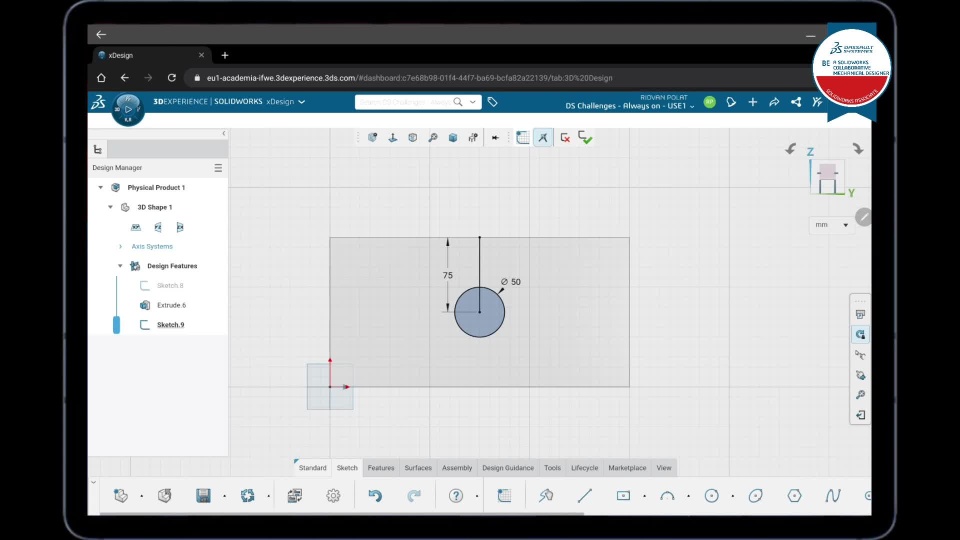Open the mm units dropdown
The image size is (960, 540).
831,225
